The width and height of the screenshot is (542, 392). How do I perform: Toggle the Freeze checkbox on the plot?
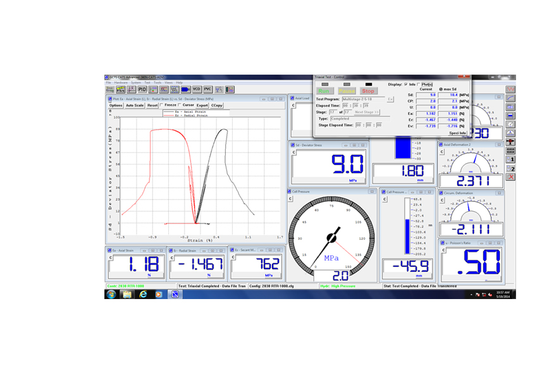coord(162,106)
